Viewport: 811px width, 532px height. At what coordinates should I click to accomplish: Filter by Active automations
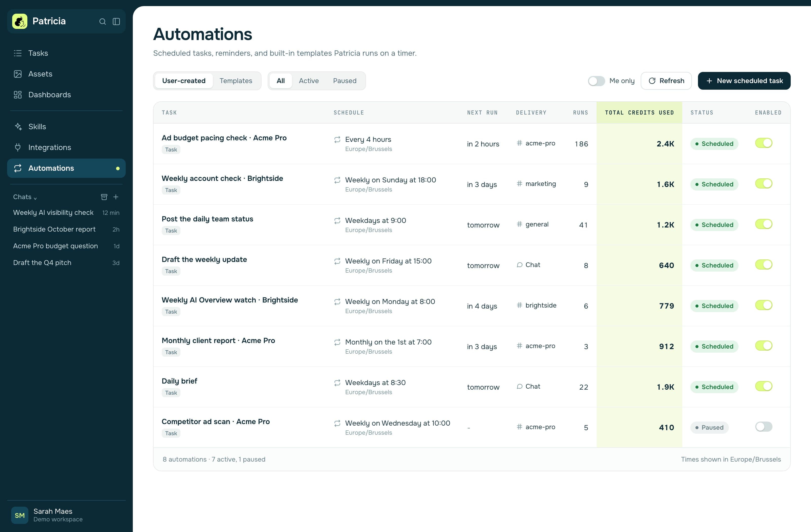click(309, 81)
